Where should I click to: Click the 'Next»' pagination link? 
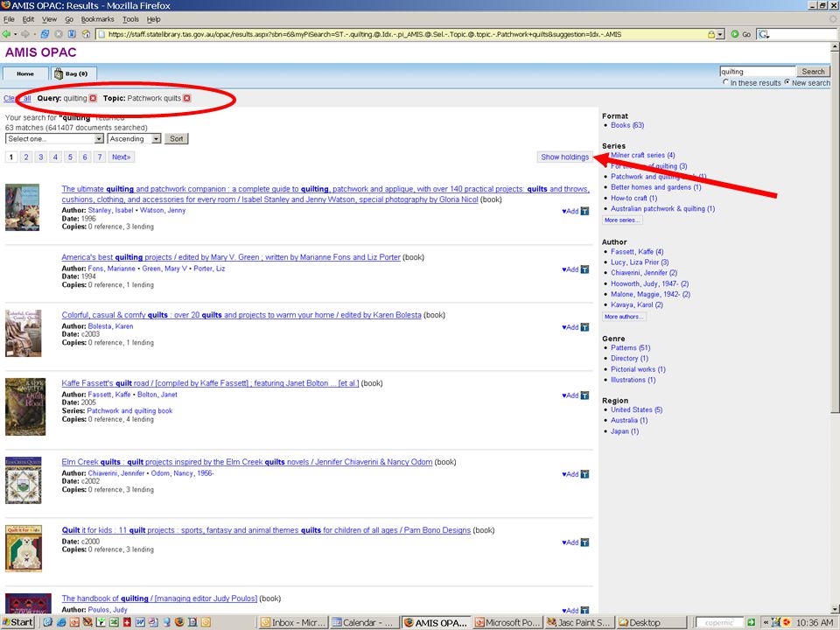pyautogui.click(x=121, y=157)
